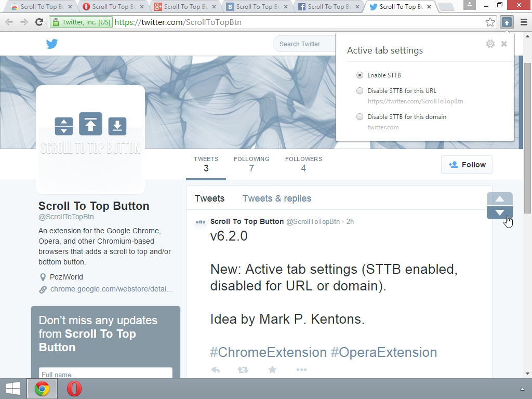Click the #ChromeExtension hashtag
Image resolution: width=532 pixels, height=399 pixels.
268,353
